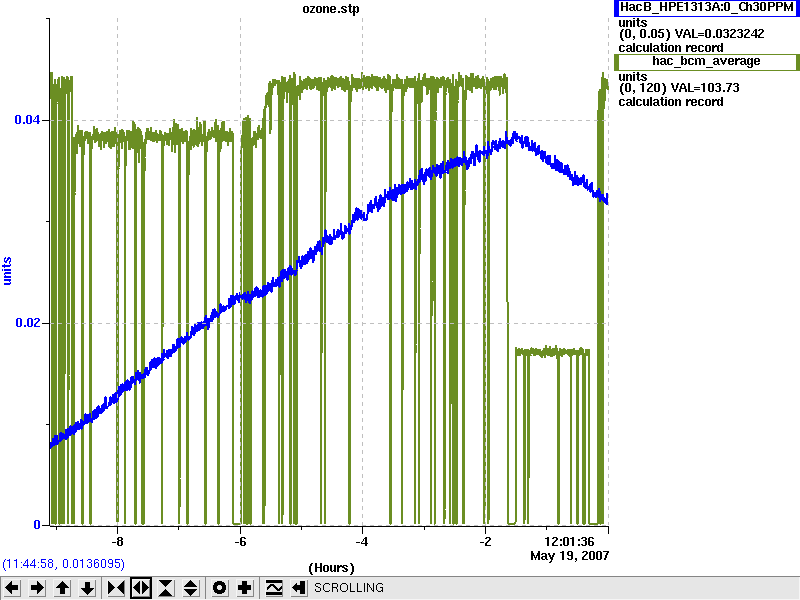Select the HacB_HPE1313A:0_Ch30PPM legend entry
Image resolution: width=800 pixels, height=600 pixels.
[x=707, y=8]
